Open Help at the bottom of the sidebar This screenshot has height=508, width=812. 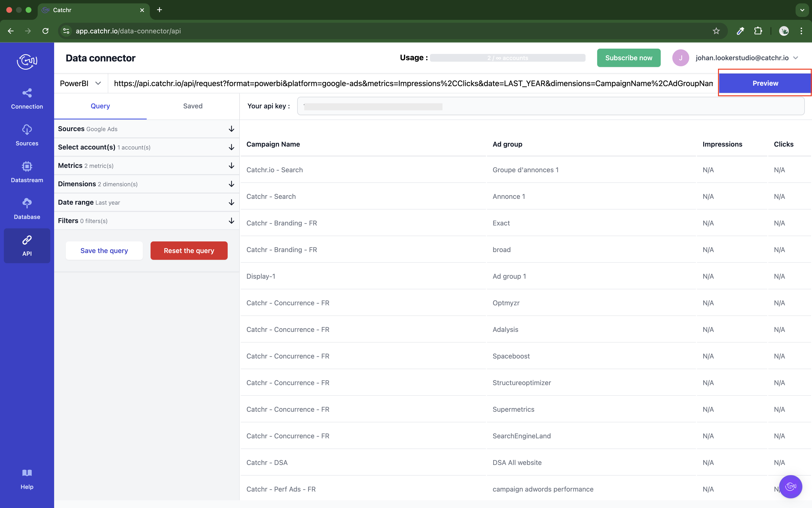(27, 479)
